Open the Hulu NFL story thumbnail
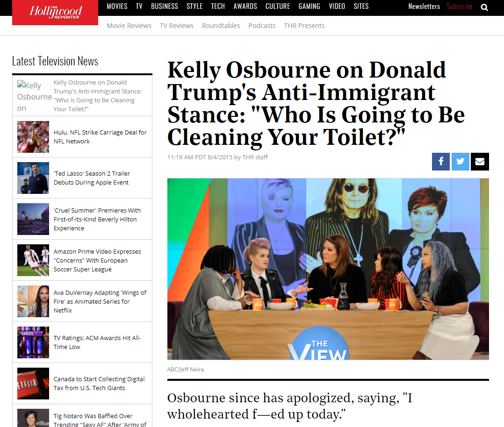The width and height of the screenshot is (504, 427). [33, 137]
